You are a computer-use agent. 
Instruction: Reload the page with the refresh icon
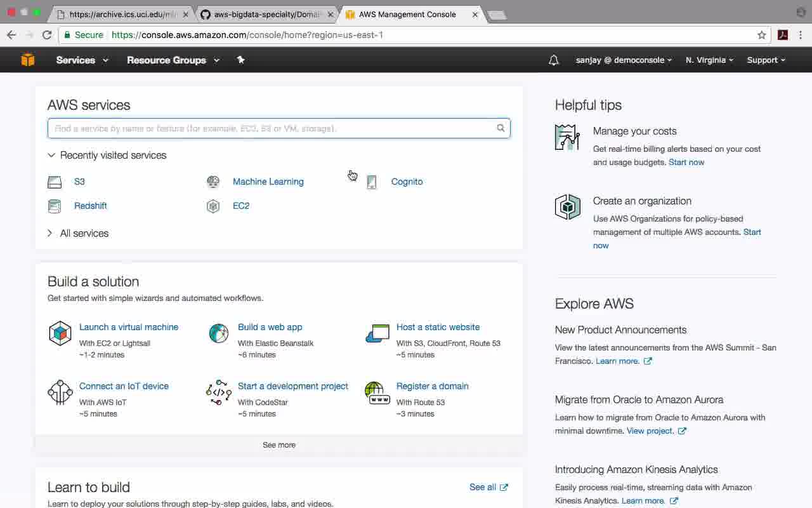47,35
